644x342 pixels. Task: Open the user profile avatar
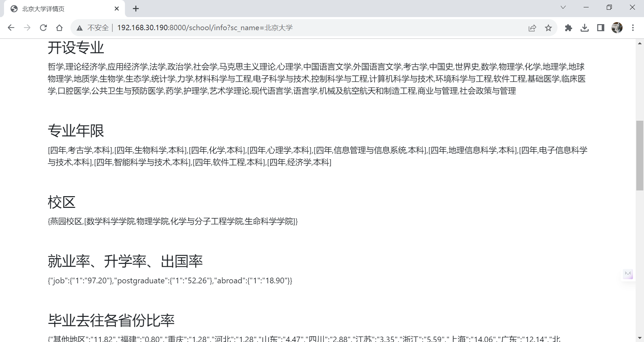617,28
